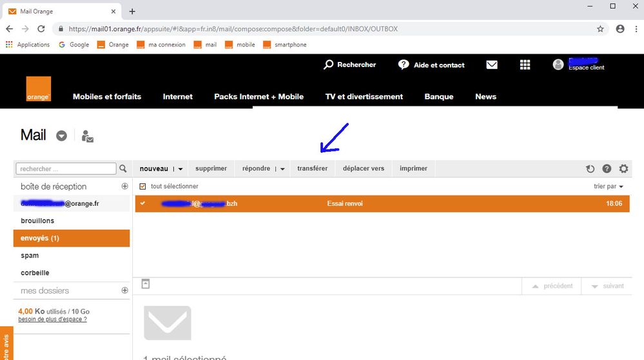Open the votre avis feedback tab
Viewport: 644px width, 360px height.
point(6,345)
